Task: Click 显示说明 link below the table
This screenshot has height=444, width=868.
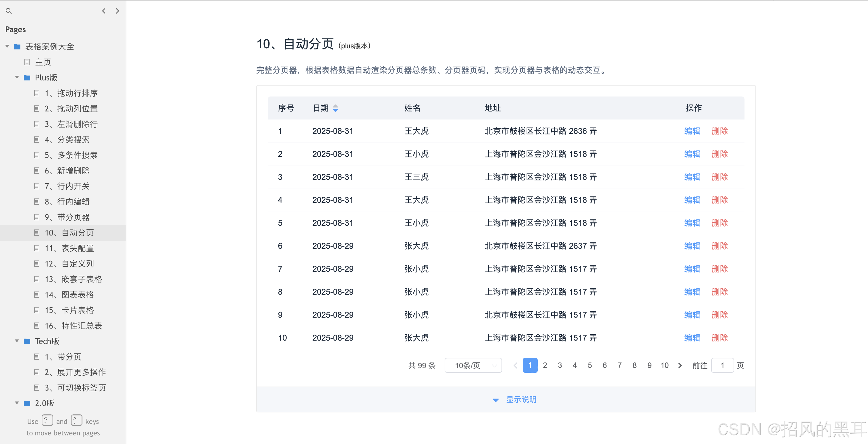Action: point(521,400)
